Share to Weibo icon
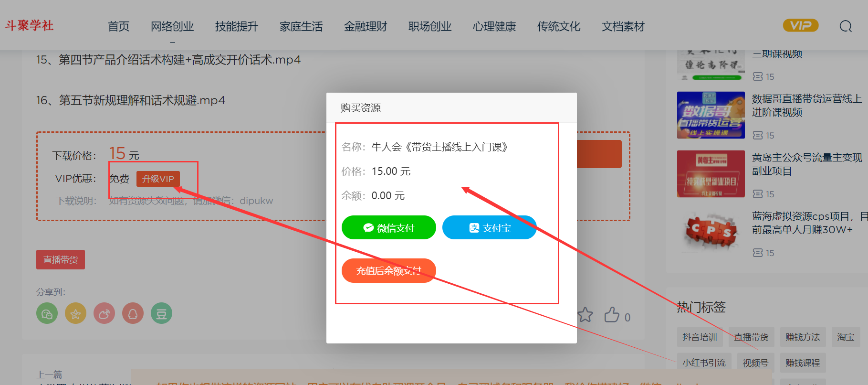The height and width of the screenshot is (385, 868). 104,314
